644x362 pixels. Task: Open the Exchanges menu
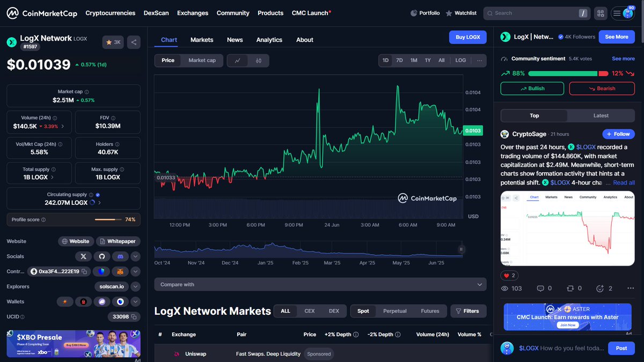193,13
